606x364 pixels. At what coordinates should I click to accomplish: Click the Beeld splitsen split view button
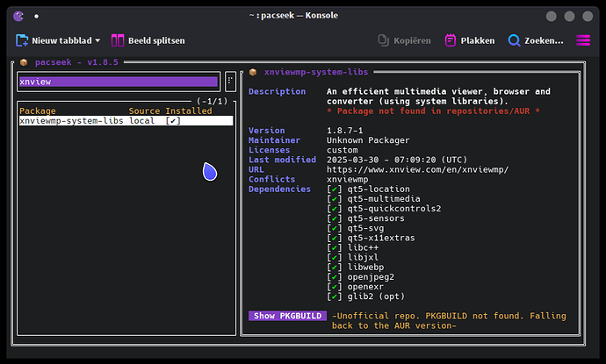coord(148,40)
